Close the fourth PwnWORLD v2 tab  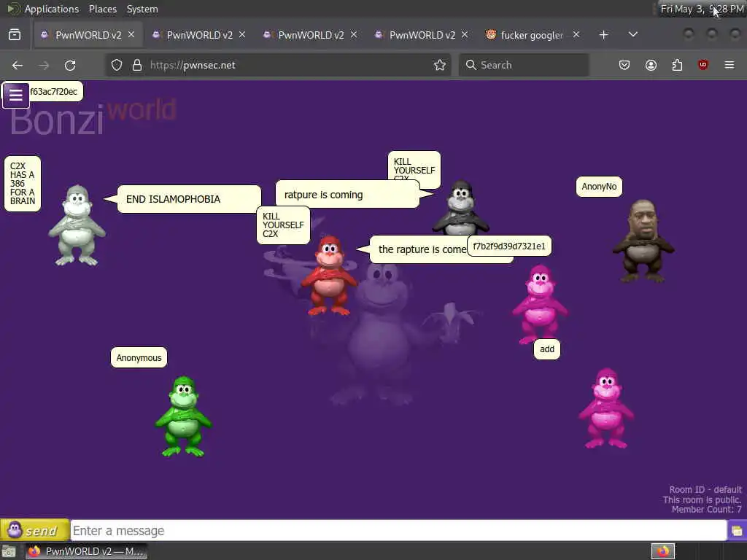[465, 35]
